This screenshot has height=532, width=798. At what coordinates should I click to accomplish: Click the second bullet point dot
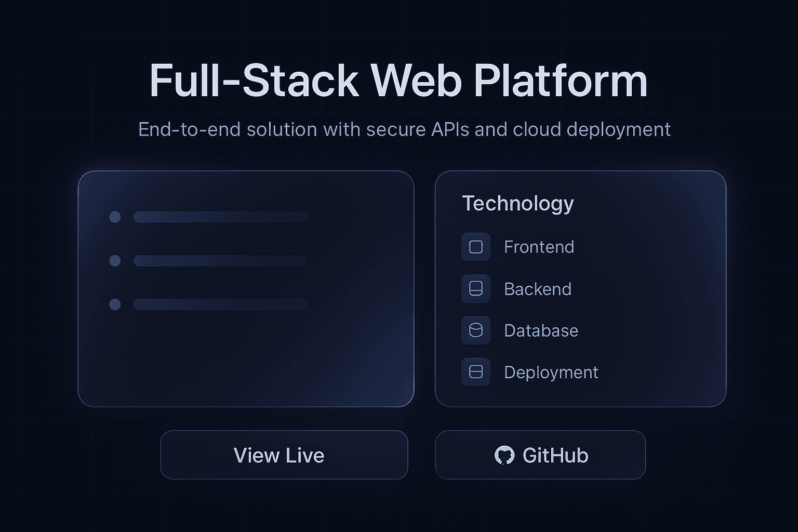click(x=114, y=261)
